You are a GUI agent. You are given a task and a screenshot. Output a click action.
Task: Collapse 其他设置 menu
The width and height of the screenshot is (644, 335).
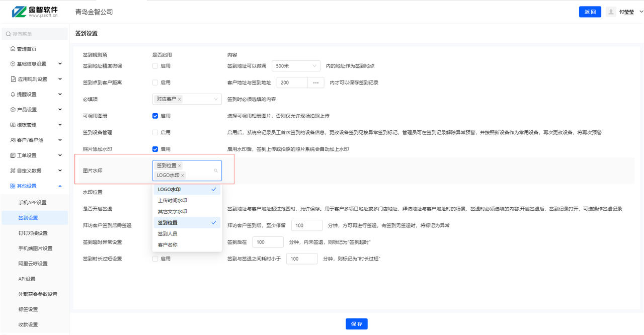tap(34, 186)
